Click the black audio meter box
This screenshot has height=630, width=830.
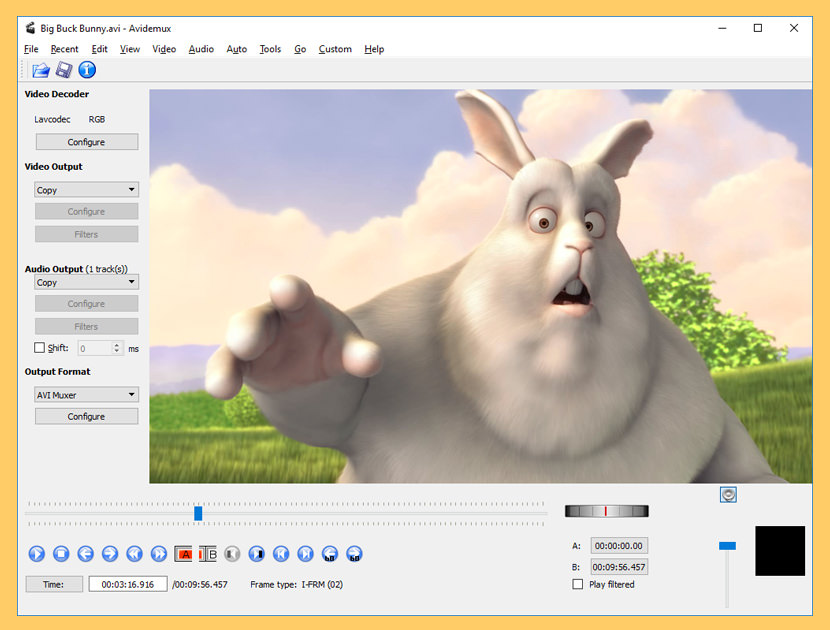780,551
